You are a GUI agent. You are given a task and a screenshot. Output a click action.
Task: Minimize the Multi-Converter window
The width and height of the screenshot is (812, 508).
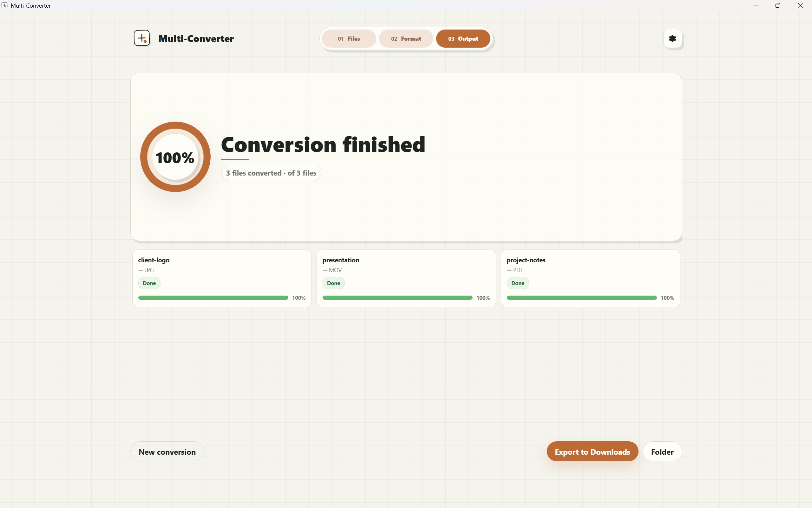point(756,5)
